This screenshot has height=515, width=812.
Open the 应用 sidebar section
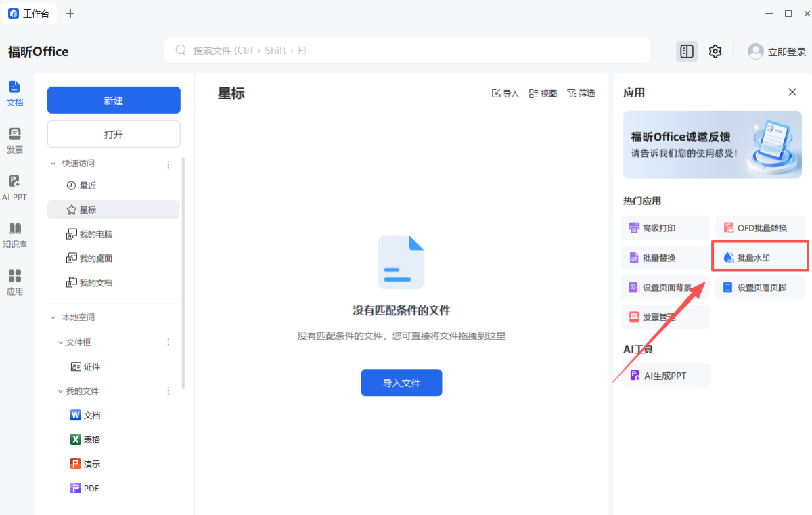(x=15, y=283)
